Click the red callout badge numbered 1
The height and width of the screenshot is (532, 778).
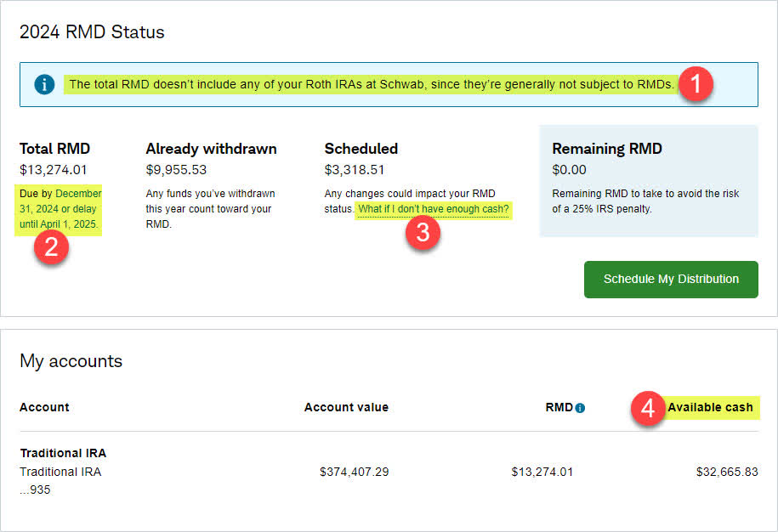click(696, 84)
